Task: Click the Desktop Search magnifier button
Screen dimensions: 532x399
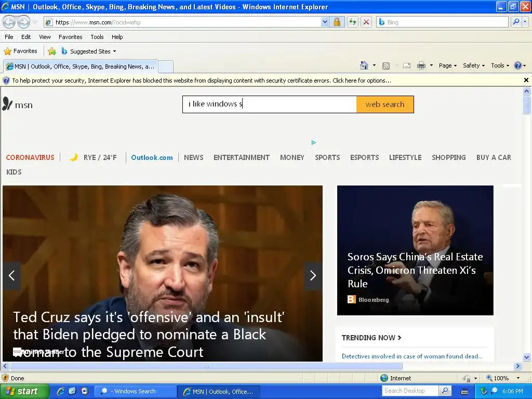Action: (x=445, y=391)
